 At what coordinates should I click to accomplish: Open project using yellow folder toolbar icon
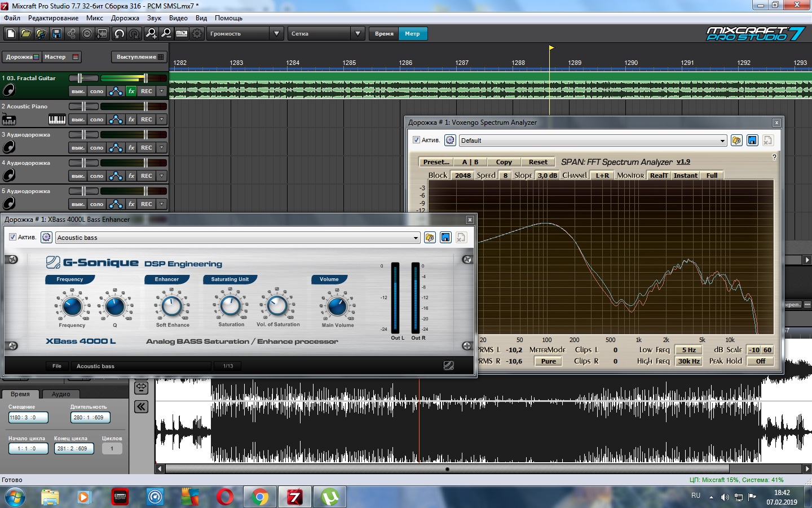click(26, 34)
